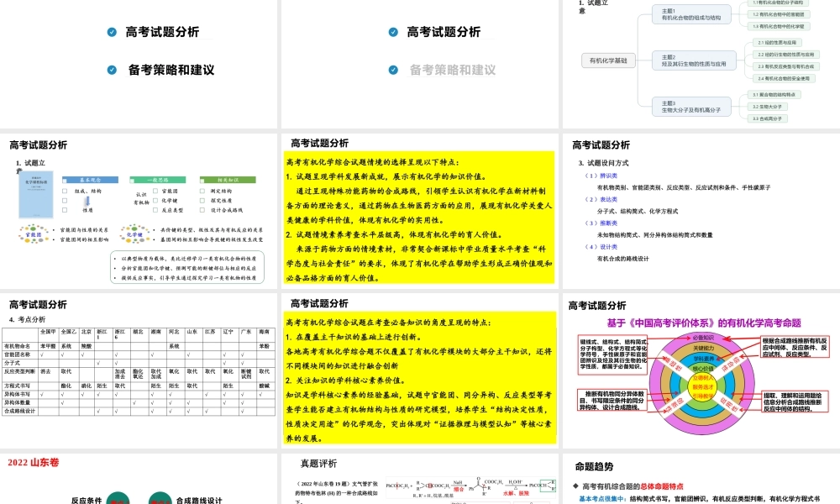Check the box next to 化学键

[155, 200]
